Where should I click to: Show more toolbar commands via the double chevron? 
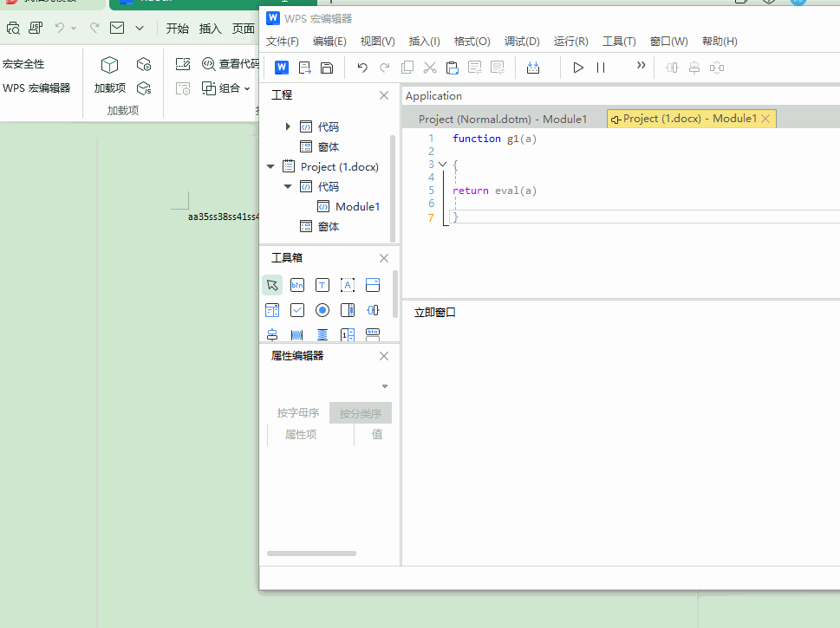point(641,65)
